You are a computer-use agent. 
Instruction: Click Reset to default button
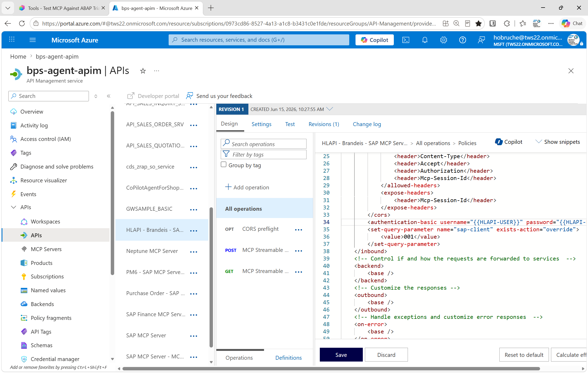524,355
